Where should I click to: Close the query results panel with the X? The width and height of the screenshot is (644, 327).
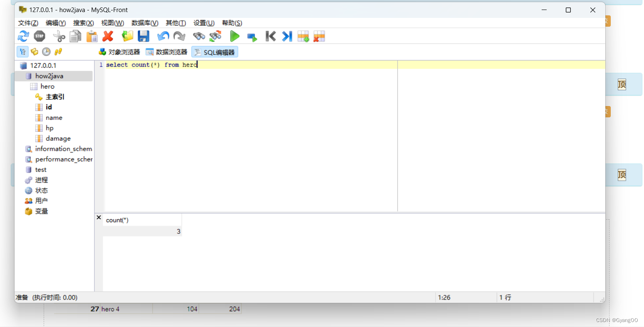coord(99,217)
